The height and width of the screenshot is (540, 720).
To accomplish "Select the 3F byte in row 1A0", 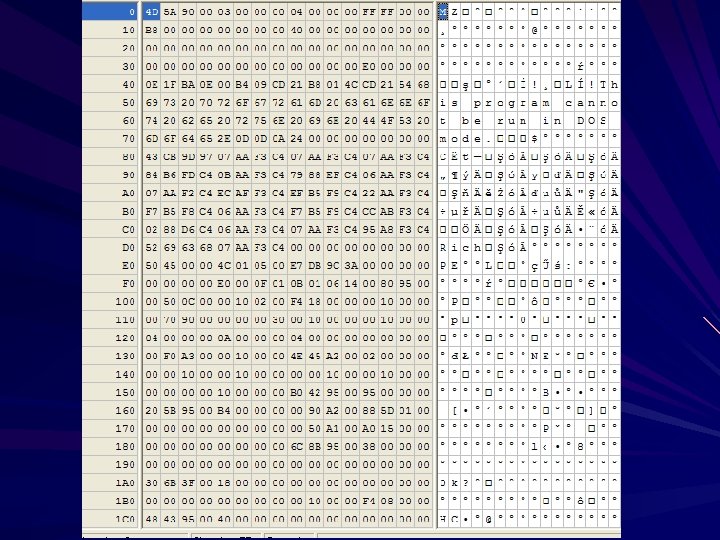I will coord(188,483).
